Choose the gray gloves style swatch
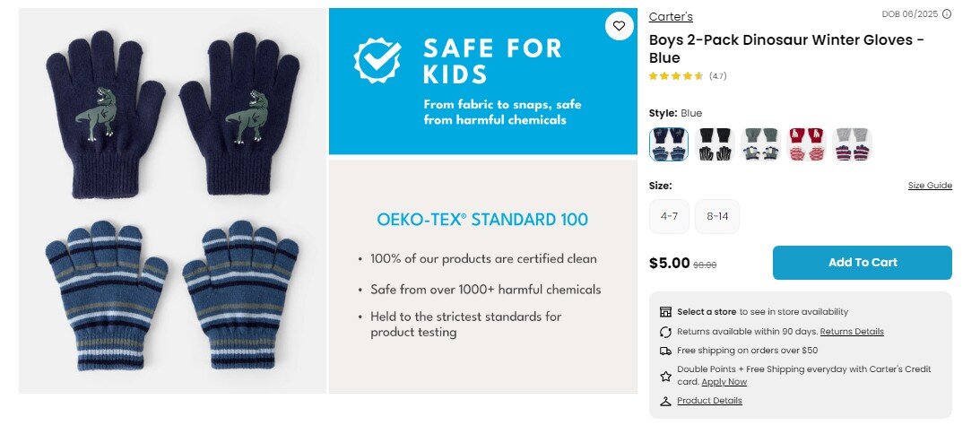This screenshot has height=434, width=980. (852, 143)
